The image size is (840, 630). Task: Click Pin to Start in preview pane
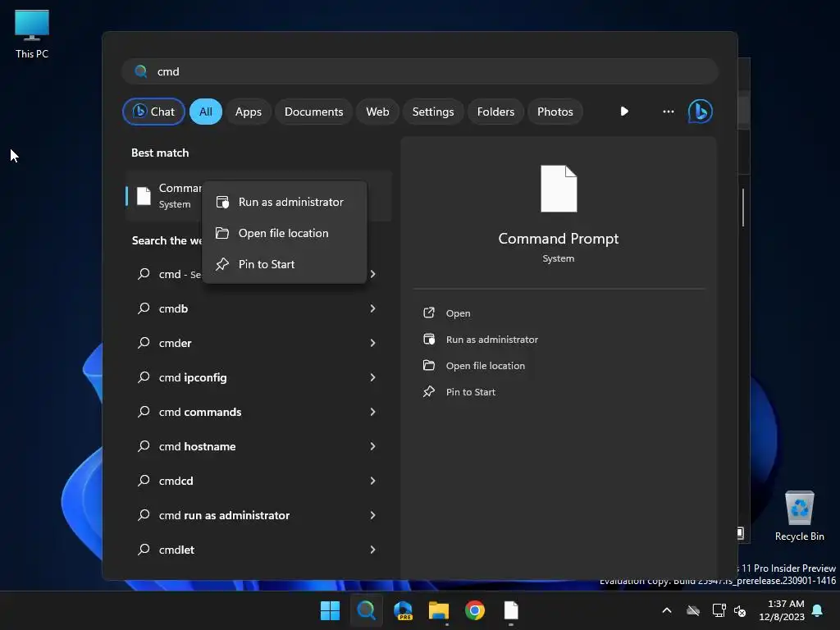459,391
